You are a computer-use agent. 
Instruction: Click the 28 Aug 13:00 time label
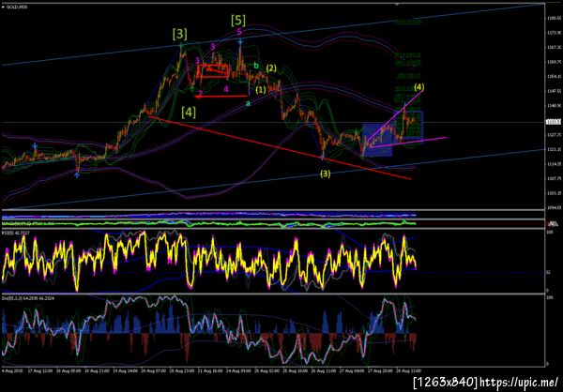click(408, 369)
